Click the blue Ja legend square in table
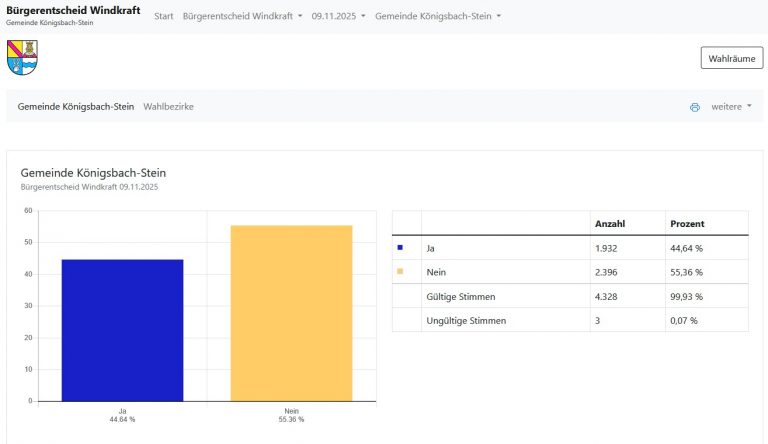 pos(400,247)
